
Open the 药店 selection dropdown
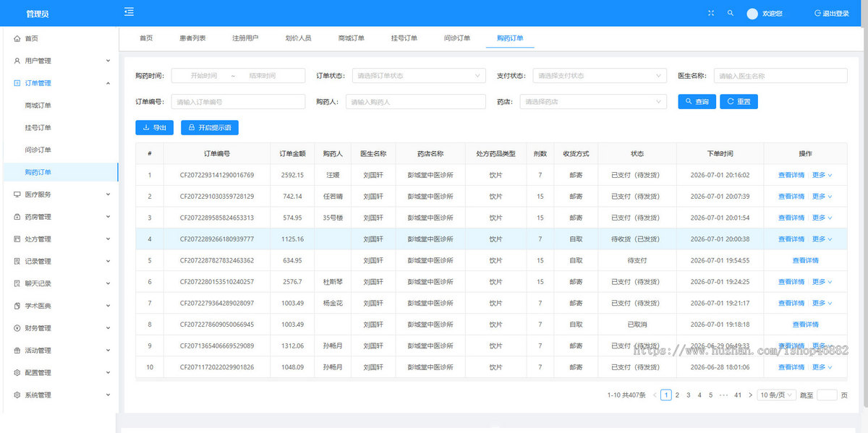click(x=593, y=102)
